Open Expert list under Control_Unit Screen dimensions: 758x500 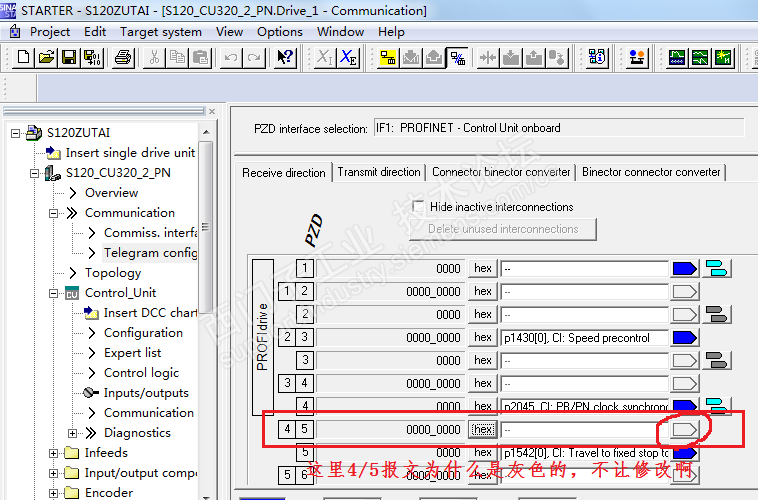(132, 353)
